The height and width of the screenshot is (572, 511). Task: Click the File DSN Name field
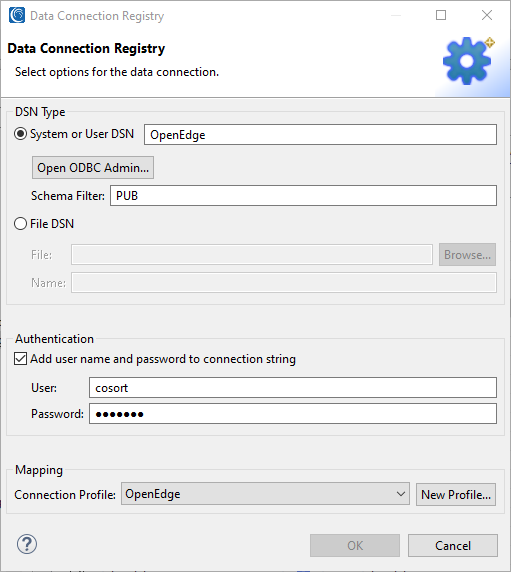click(x=284, y=283)
